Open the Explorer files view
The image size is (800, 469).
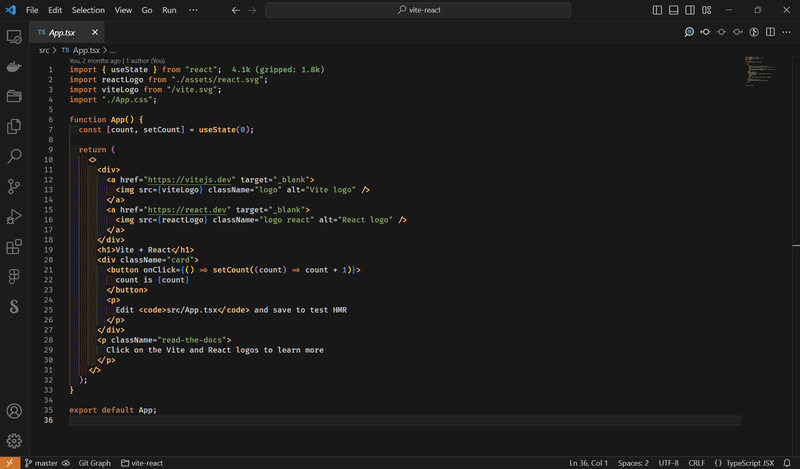point(14,126)
